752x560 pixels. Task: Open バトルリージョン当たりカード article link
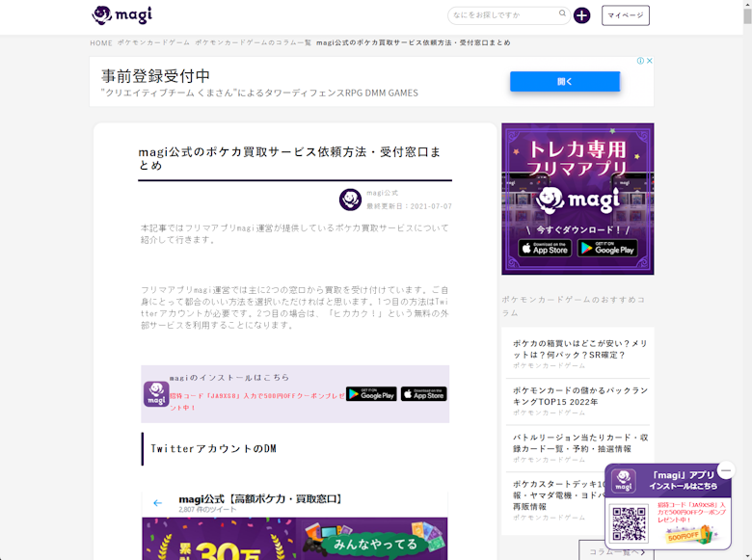click(579, 443)
